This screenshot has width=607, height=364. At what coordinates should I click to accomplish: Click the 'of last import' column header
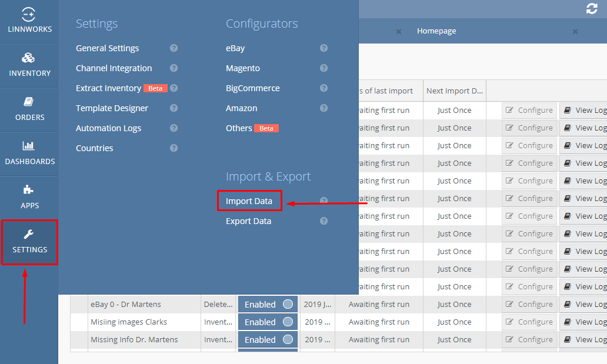[x=391, y=91]
